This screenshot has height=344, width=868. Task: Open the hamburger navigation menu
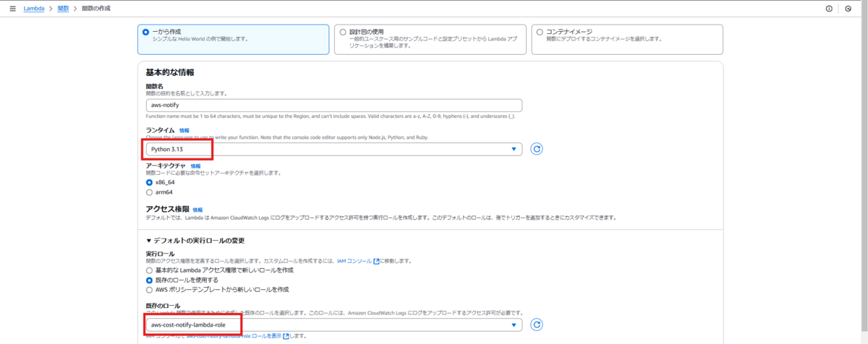point(12,9)
